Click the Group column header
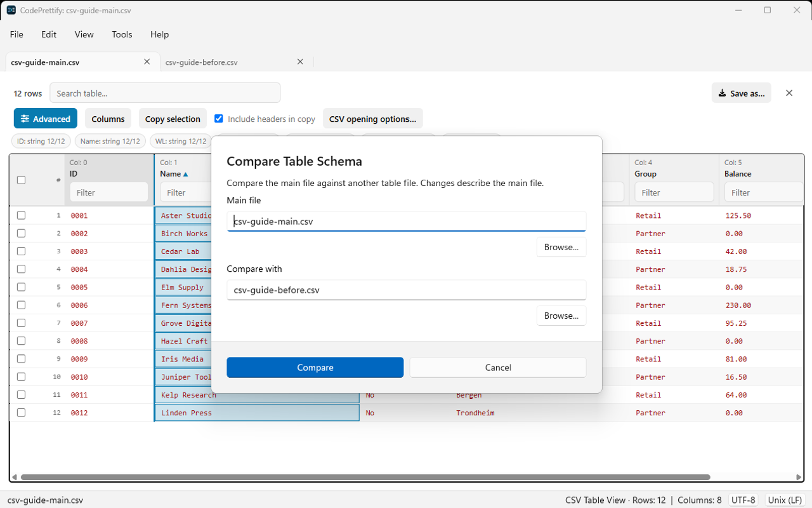Viewport: 812px width, 508px height. click(645, 173)
